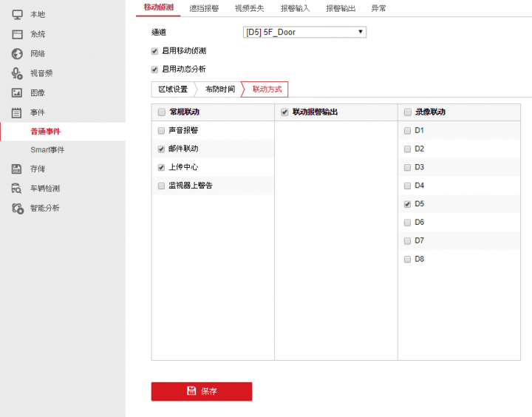Viewport: 532px width, 417px height.
Task: Open the 存储 floppy disk icon
Action: [16, 169]
